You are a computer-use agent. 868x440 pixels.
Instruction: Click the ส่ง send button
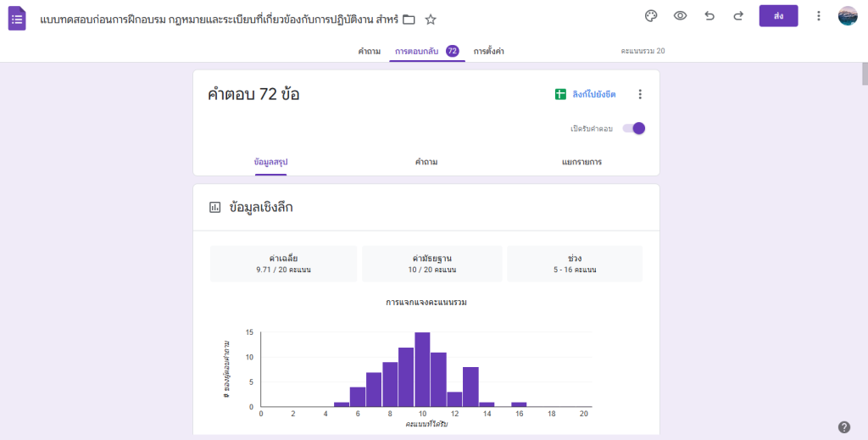778,16
